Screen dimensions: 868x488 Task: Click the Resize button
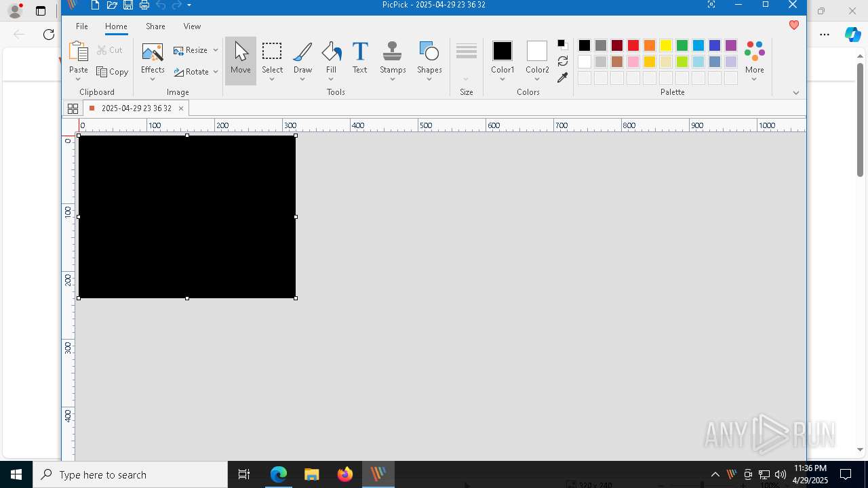191,50
